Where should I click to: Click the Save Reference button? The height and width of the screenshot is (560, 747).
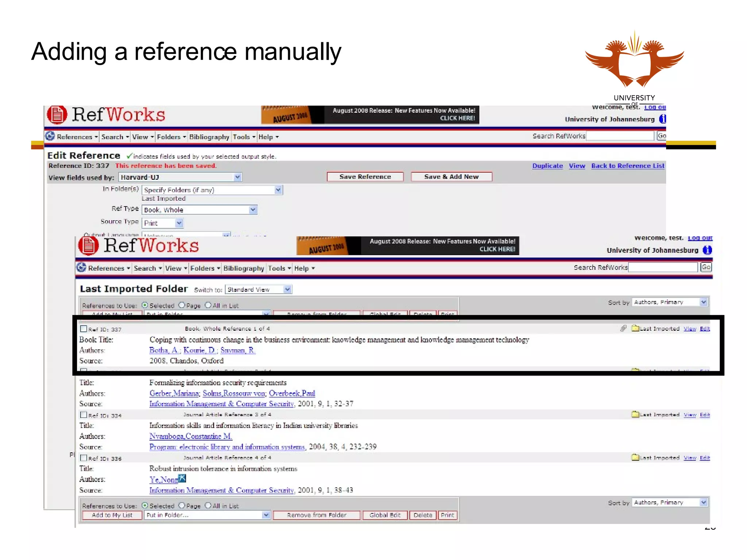pos(365,177)
